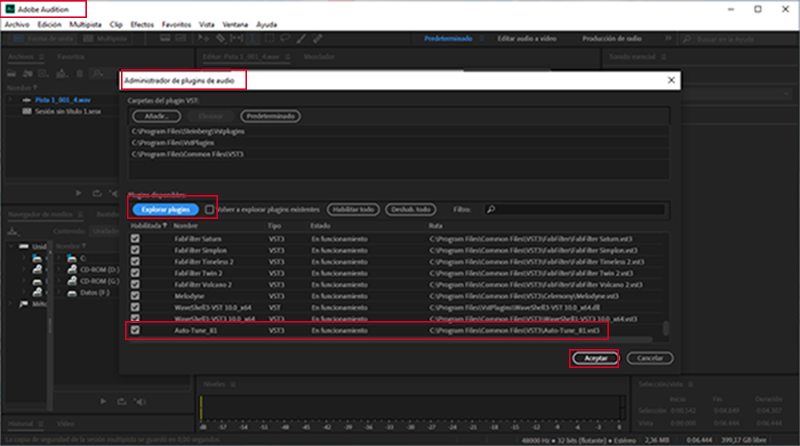Viewport: 800px width, 446px height.
Task: Expand Métodos abreviados tree node
Action: pyautogui.click(x=11, y=304)
